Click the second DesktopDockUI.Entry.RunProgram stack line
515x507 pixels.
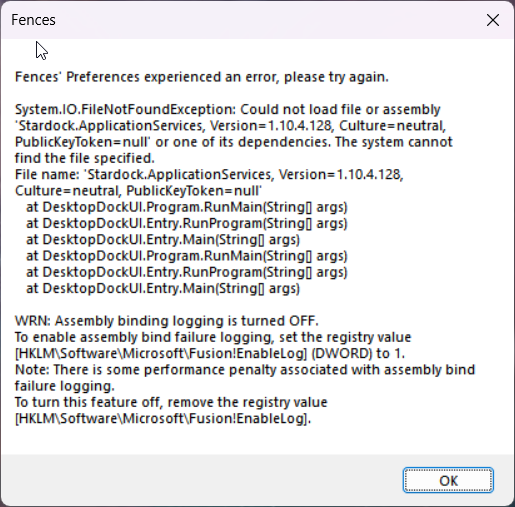pos(187,272)
